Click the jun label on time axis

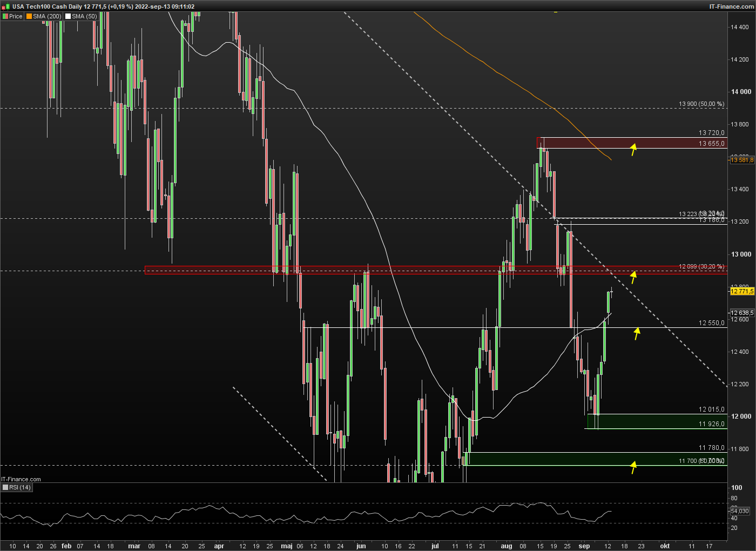point(361,546)
